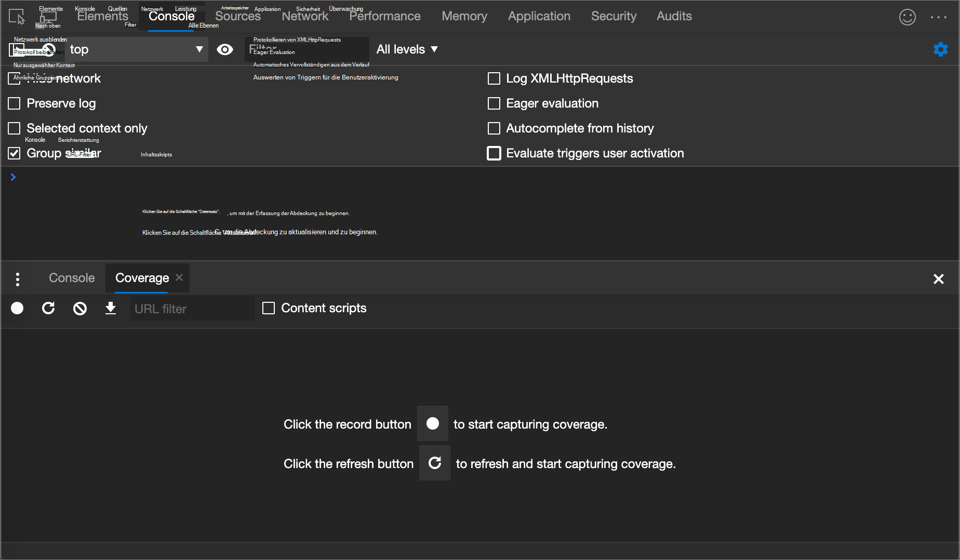Screen dimensions: 960x560
Task: Export coverage with the download icon
Action: (111, 309)
